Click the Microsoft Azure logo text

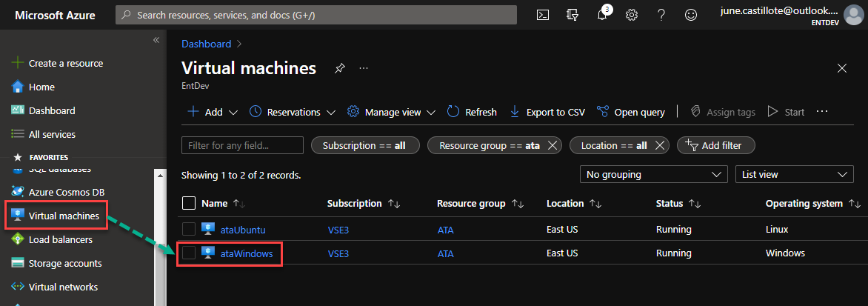point(55,15)
